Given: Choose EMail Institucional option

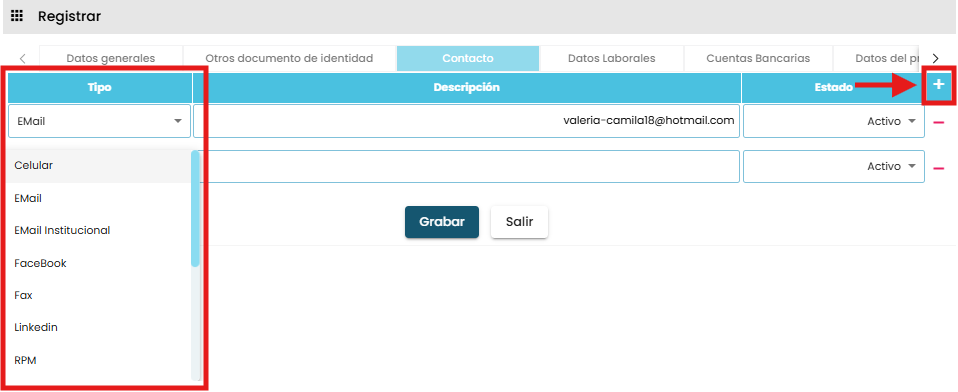Looking at the screenshot, I should pos(98,231).
